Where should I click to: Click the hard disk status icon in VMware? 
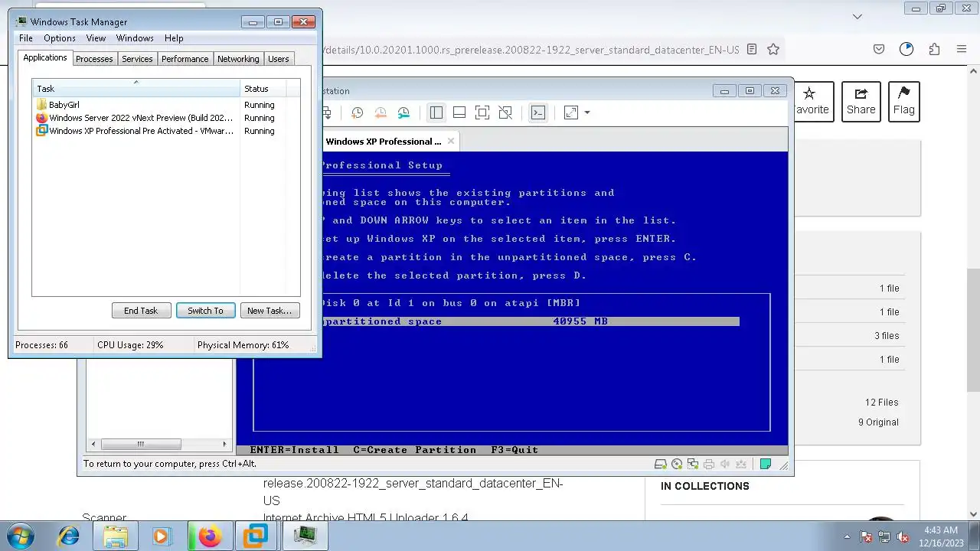click(x=660, y=464)
